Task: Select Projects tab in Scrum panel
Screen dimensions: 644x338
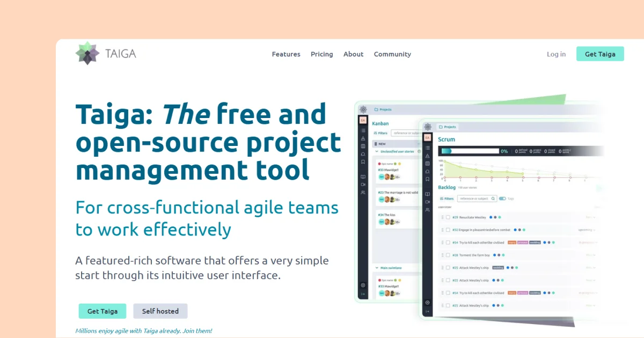Action: pos(448,127)
